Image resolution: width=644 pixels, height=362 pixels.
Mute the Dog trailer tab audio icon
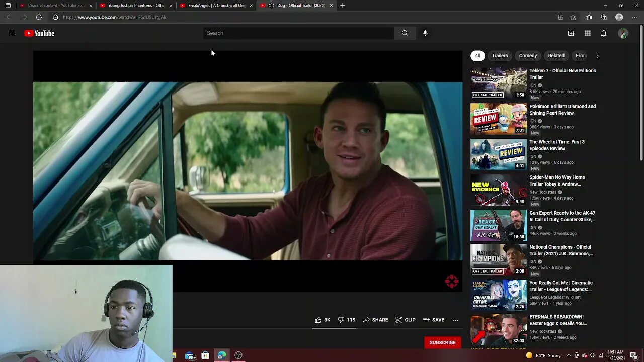tap(271, 6)
